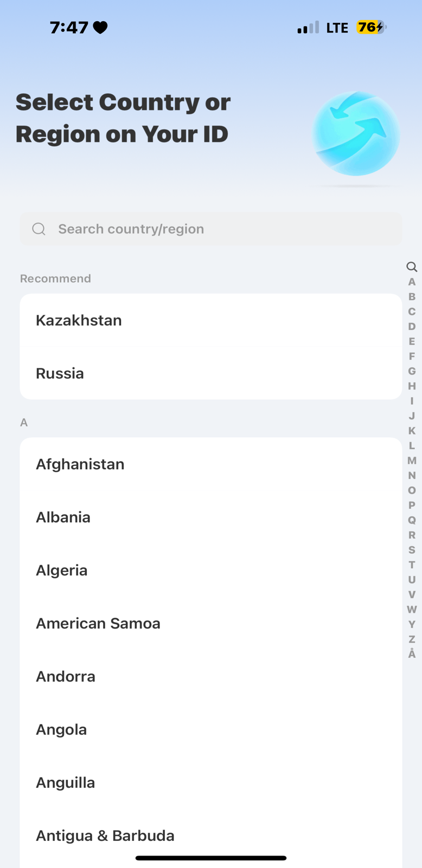This screenshot has height=868, width=422.
Task: Choose Anguilla from the list
Action: (210, 783)
